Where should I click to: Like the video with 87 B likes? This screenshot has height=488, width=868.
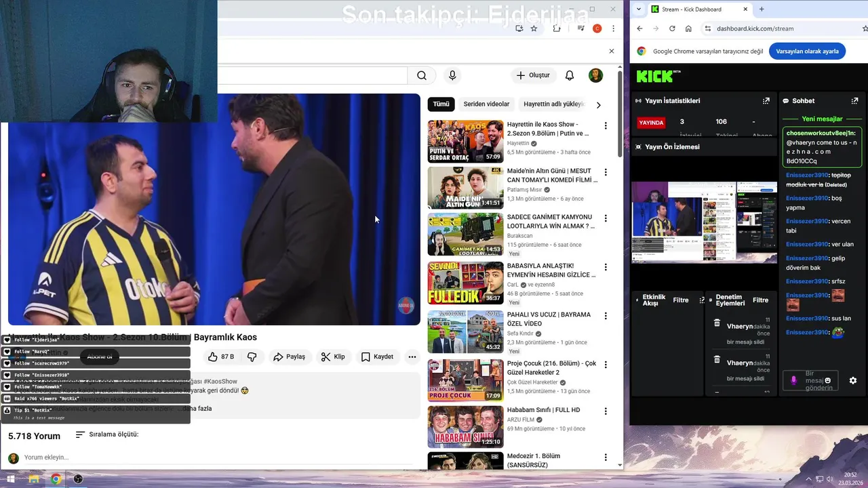[221, 357]
